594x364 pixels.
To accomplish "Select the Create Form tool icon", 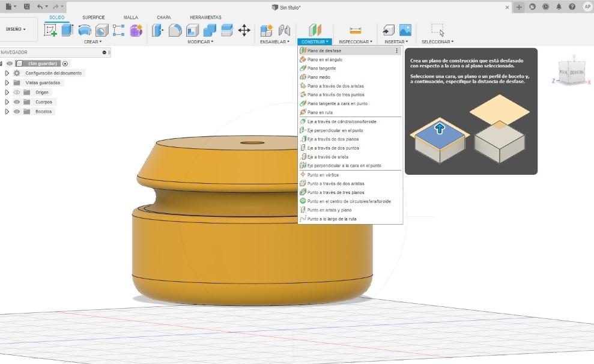I will [136, 30].
